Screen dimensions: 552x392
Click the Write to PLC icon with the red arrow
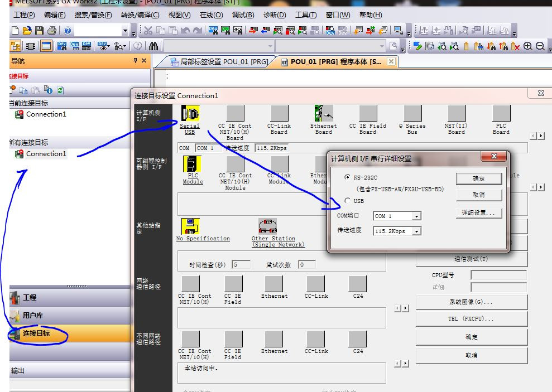(253, 31)
